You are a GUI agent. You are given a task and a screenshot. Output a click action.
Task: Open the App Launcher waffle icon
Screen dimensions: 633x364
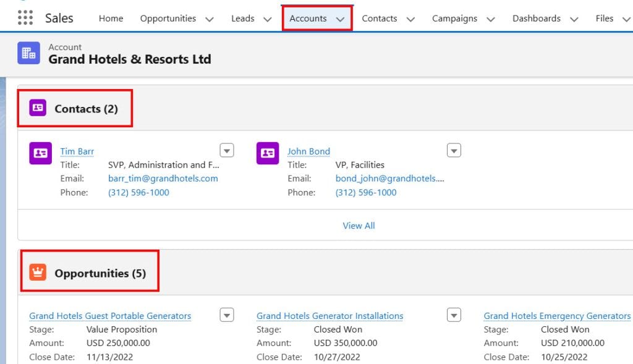pyautogui.click(x=25, y=18)
